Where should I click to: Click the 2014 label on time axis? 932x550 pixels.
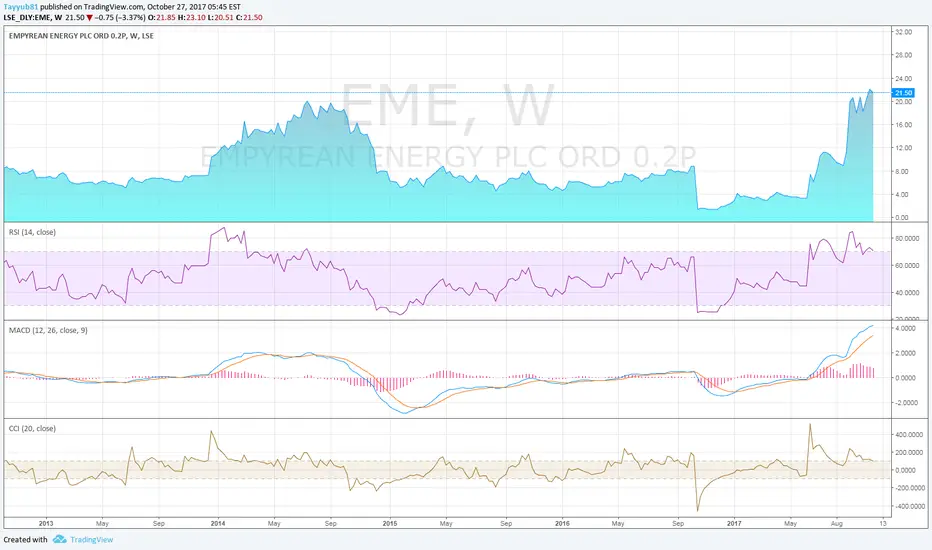point(218,524)
